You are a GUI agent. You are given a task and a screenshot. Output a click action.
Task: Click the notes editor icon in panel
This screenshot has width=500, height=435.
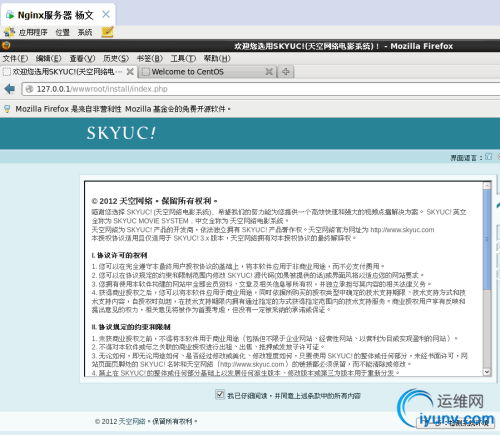107,32
